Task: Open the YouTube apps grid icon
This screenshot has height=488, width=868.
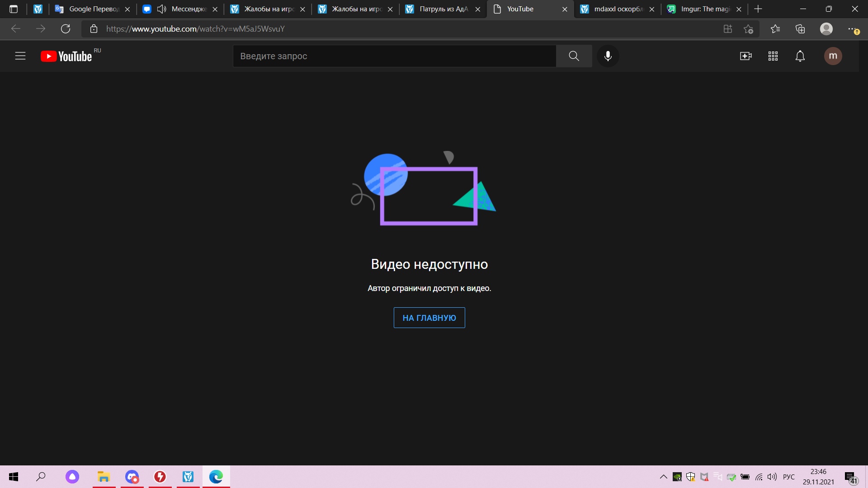Action: 773,56
